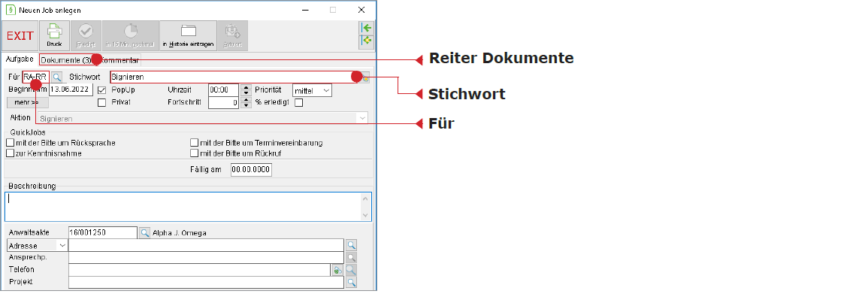
Task: Click the Ansprechp. text field
Action: pyautogui.click(x=206, y=258)
